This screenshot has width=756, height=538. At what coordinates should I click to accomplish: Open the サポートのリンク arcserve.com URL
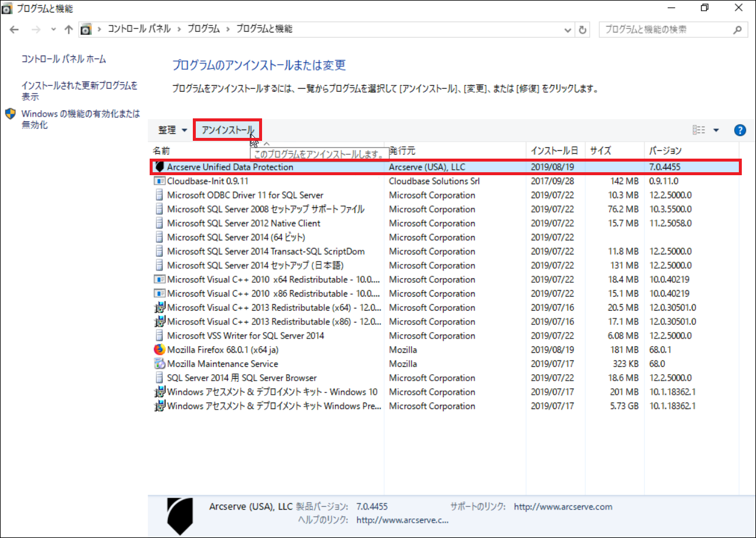pyautogui.click(x=563, y=507)
